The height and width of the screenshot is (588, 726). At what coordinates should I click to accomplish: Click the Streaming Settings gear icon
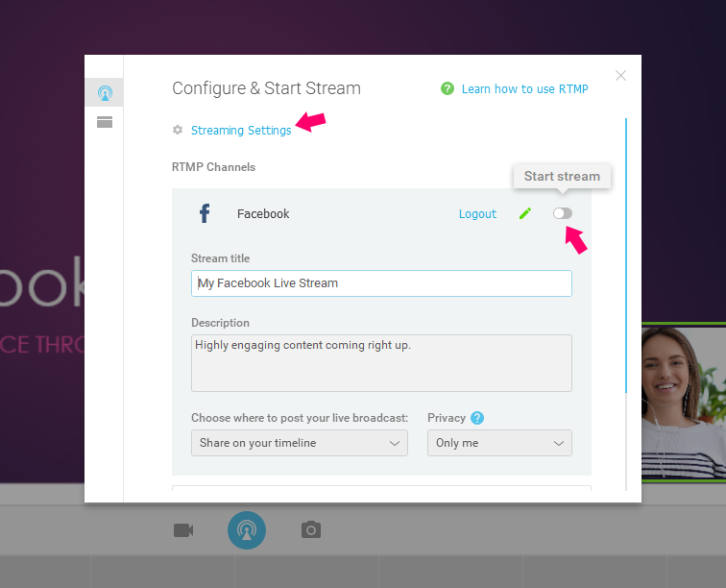(x=178, y=130)
